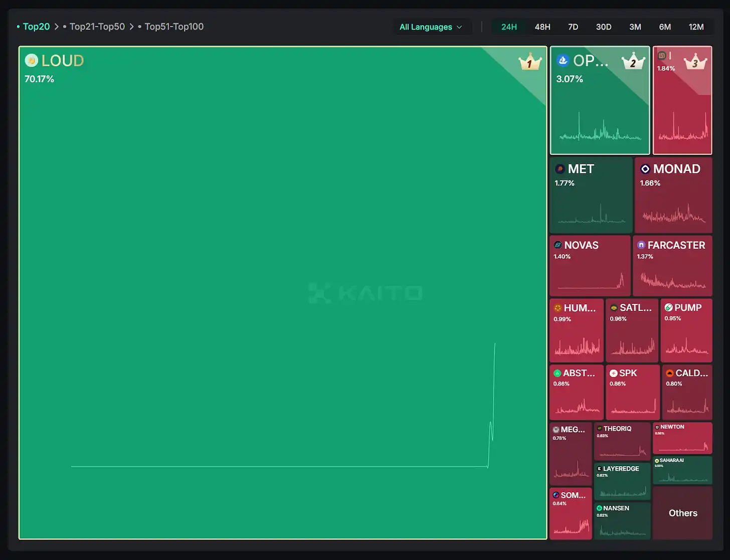The image size is (730, 560).
Task: Go to the Top21-Top50 view
Action: [97, 27]
